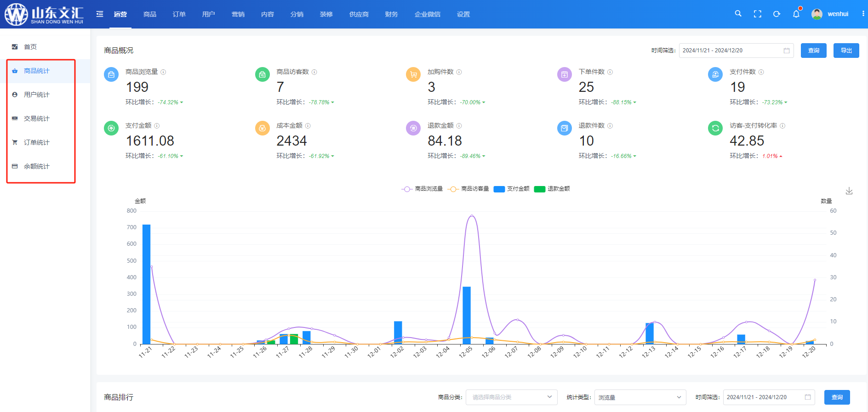Toggle 退款金额 series in chart legend
The width and height of the screenshot is (868, 412).
click(552, 189)
